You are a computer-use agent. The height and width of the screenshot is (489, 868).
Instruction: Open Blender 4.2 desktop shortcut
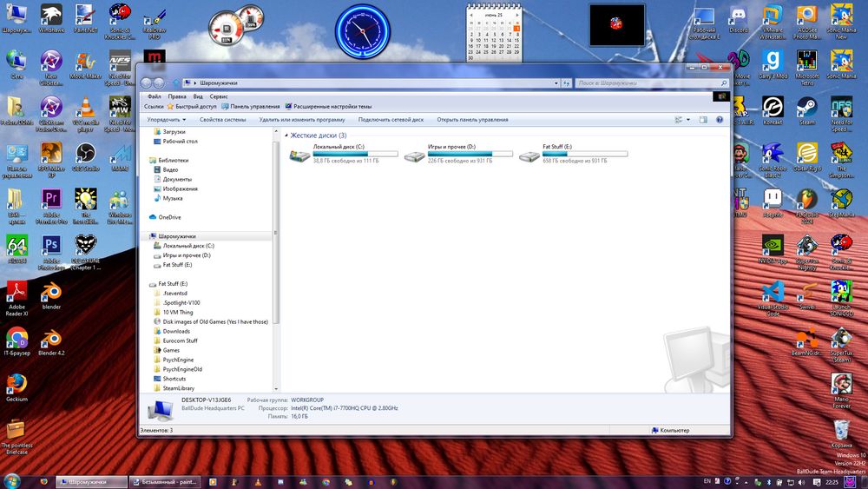pos(51,341)
